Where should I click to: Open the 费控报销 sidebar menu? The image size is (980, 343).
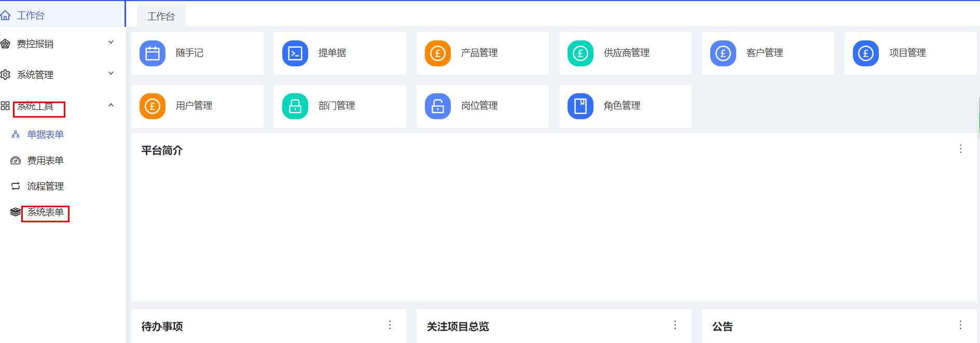pyautogui.click(x=62, y=44)
